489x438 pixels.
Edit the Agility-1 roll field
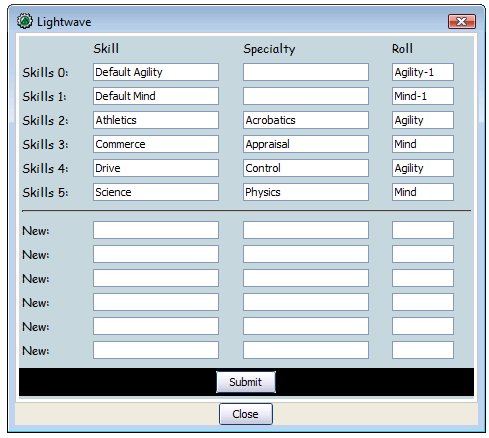point(423,72)
